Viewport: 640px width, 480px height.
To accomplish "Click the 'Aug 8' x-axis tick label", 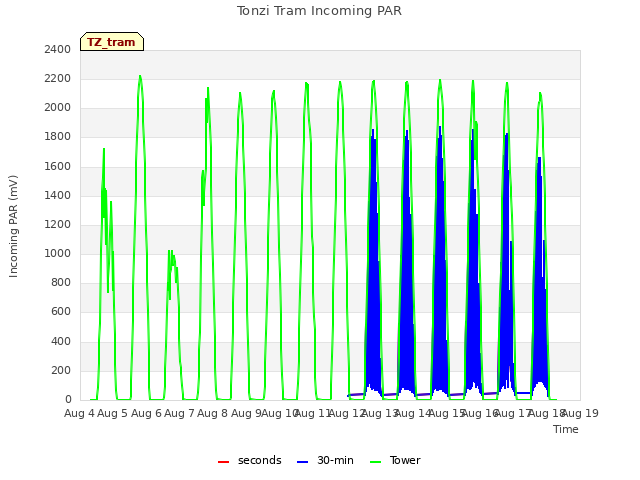I will point(212,413).
